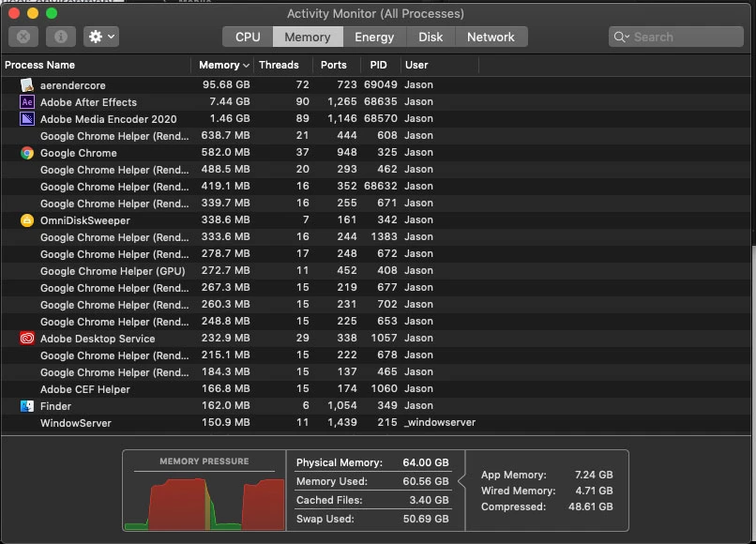This screenshot has width=756, height=544.
Task: Click Physical Memory 64.00 GB value
Action: coord(426,462)
